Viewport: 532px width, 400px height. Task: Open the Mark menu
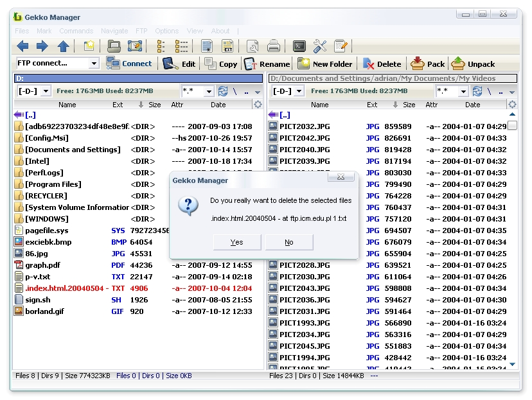[44, 31]
